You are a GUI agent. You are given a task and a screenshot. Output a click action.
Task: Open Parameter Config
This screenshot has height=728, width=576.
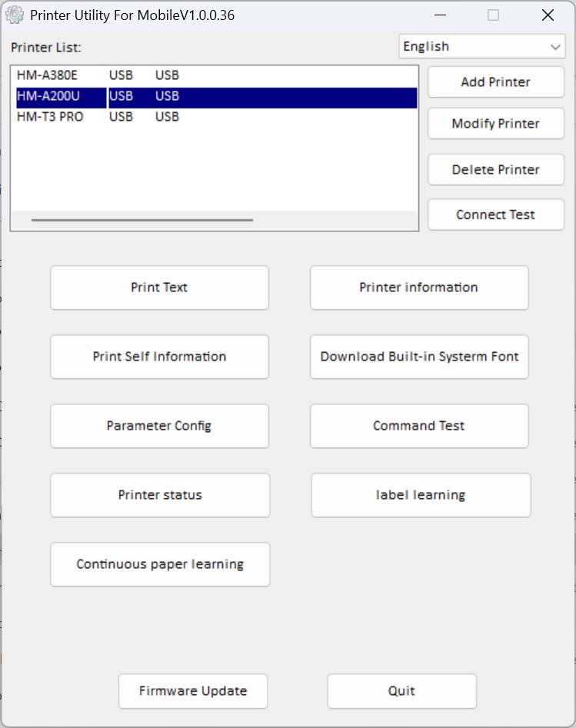click(159, 426)
